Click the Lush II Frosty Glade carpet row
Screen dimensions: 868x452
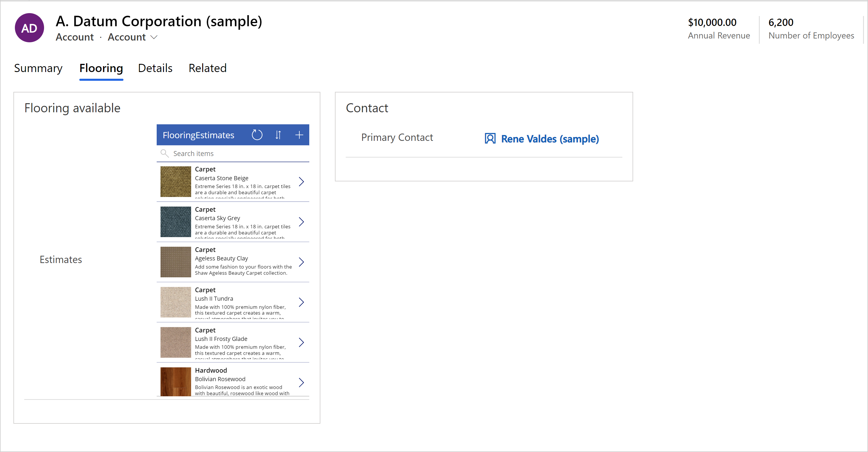(x=233, y=341)
